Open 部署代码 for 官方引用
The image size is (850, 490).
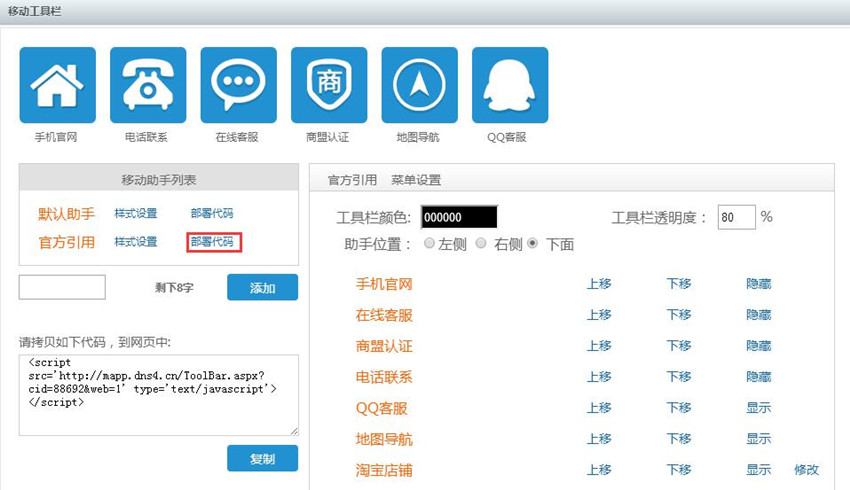click(212, 242)
